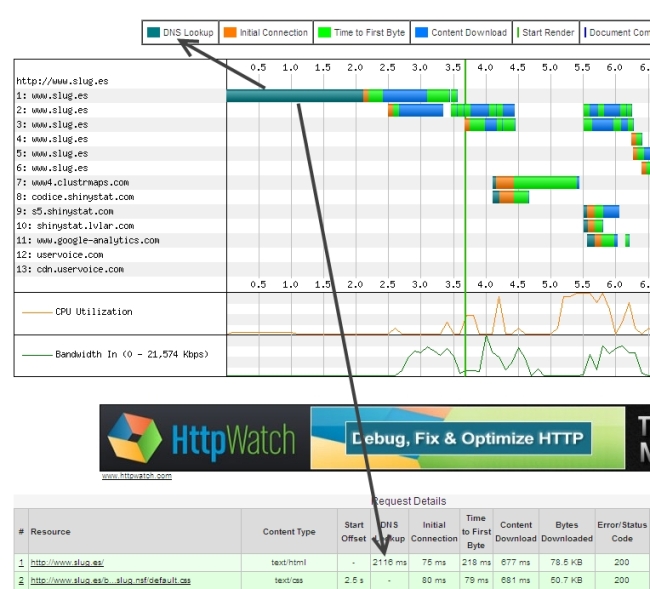Click the google-analytics request bar
Image resolution: width=650 pixels, height=589 pixels.
click(x=602, y=240)
